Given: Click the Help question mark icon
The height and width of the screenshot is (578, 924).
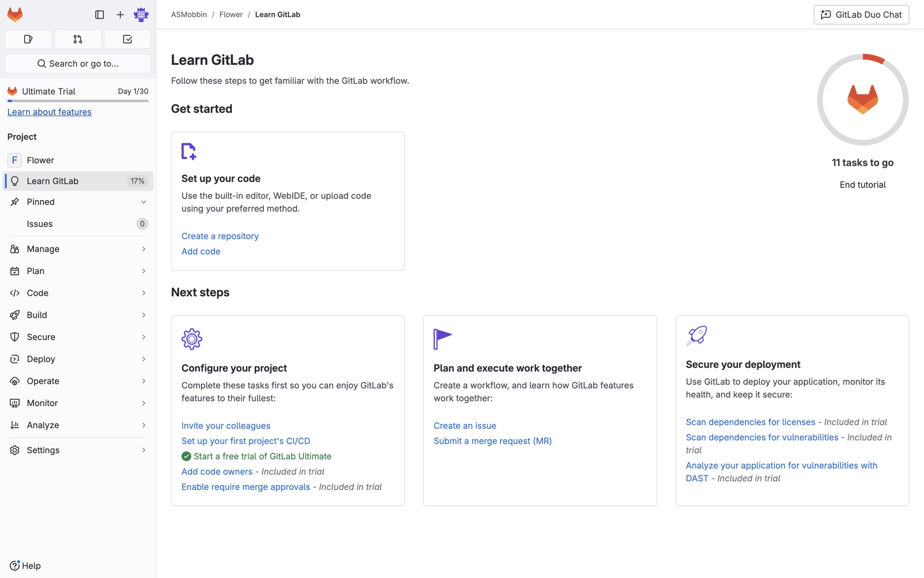Looking at the screenshot, I should pyautogui.click(x=14, y=565).
